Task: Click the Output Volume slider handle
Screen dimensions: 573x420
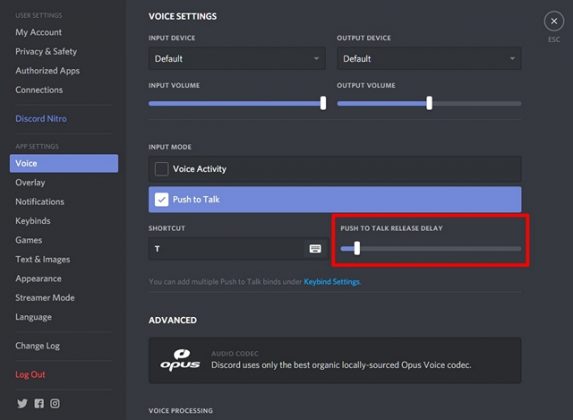Action: (x=429, y=103)
